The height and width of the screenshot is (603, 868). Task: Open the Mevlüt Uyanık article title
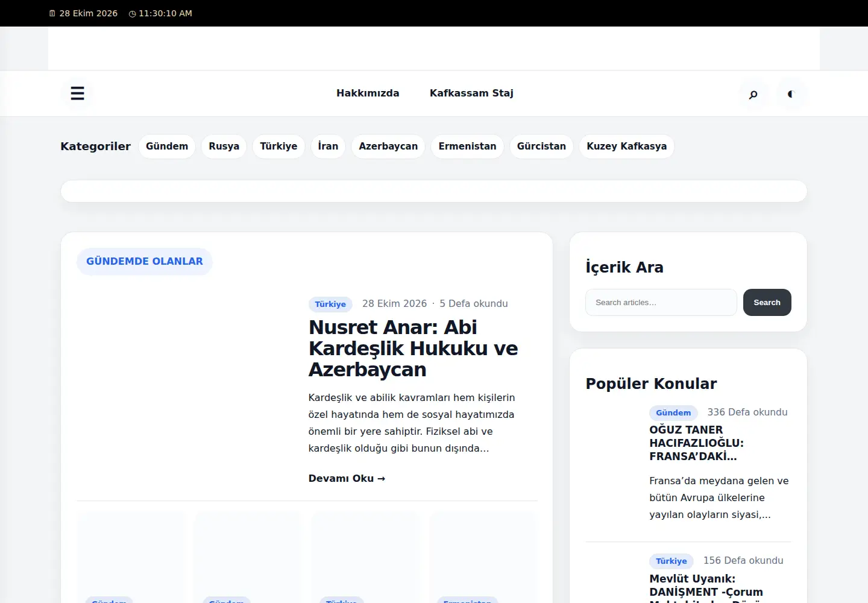click(706, 588)
